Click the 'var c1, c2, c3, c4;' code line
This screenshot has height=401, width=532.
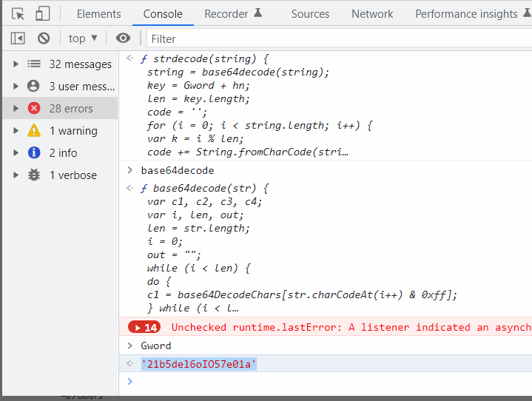pos(205,202)
